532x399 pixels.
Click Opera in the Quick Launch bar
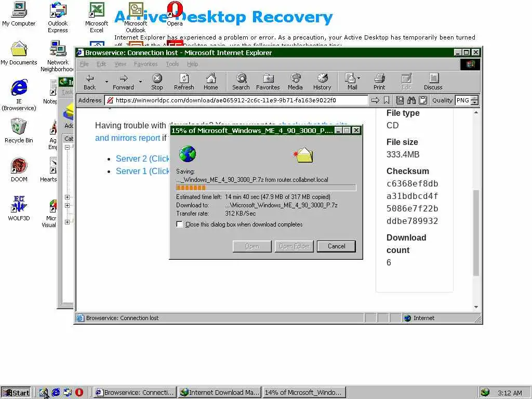pyautogui.click(x=79, y=392)
